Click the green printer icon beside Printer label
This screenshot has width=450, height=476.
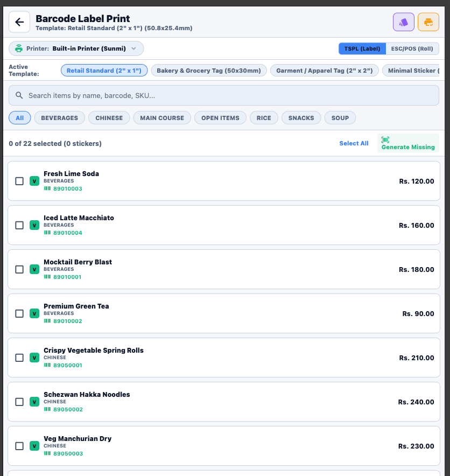(19, 48)
